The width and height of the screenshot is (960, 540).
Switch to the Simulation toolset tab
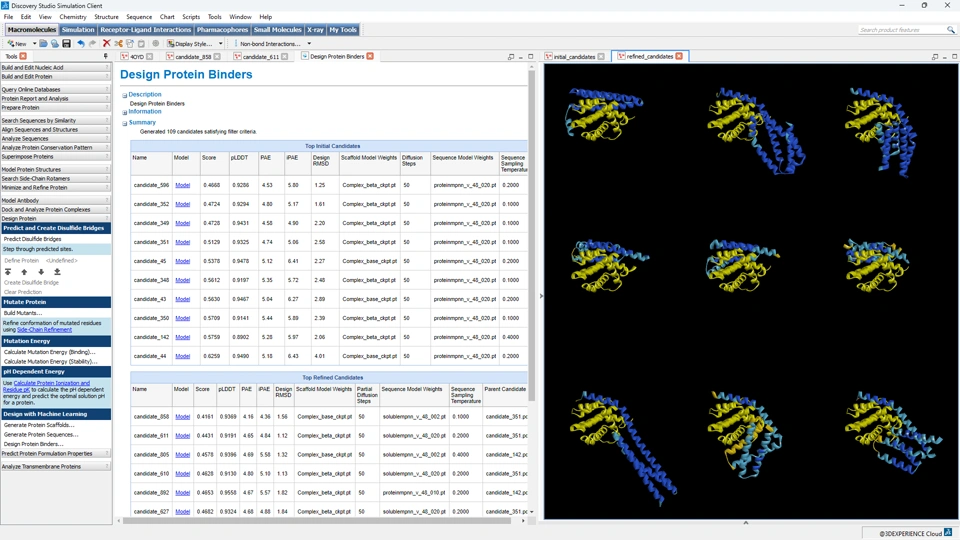(78, 29)
